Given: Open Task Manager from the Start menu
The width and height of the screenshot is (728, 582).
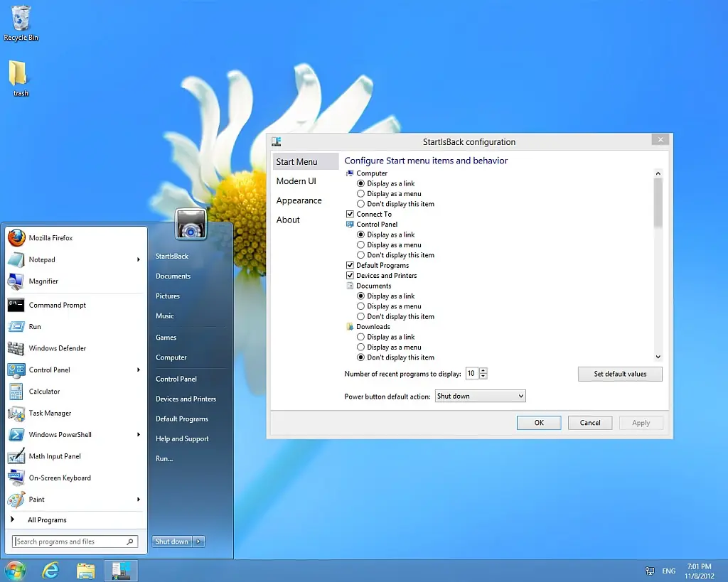Looking at the screenshot, I should [50, 413].
